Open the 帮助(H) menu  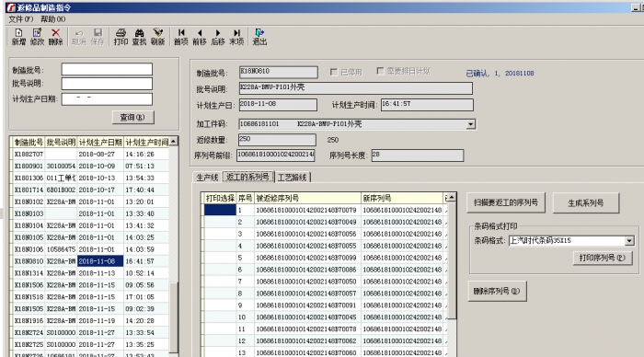52,19
